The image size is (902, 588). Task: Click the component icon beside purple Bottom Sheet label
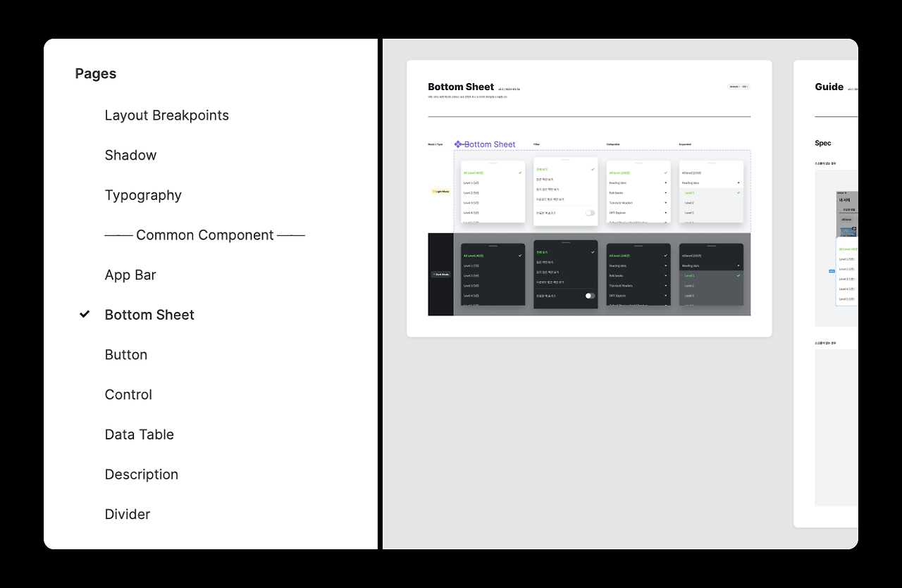pyautogui.click(x=458, y=144)
